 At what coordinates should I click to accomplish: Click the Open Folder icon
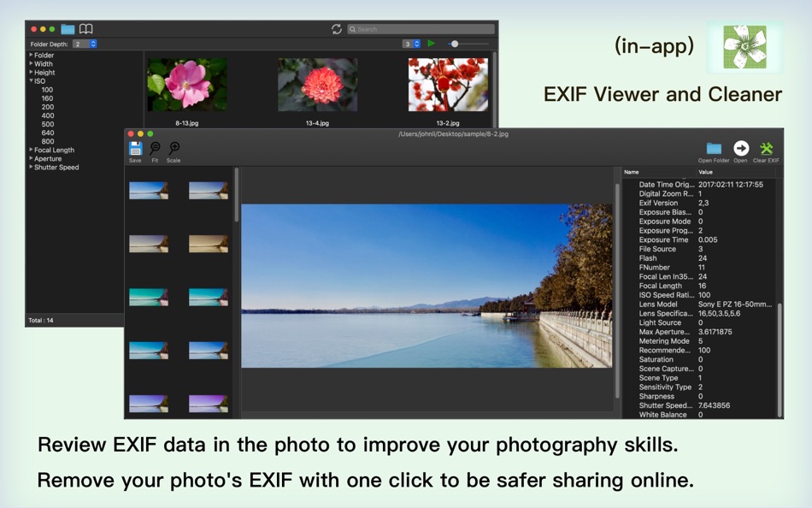(714, 149)
